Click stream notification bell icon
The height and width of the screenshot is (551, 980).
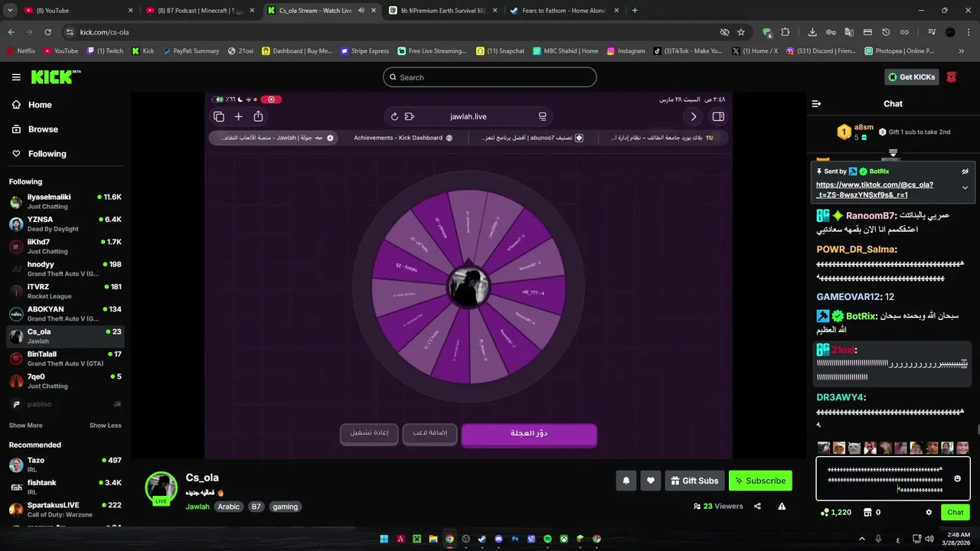point(626,481)
